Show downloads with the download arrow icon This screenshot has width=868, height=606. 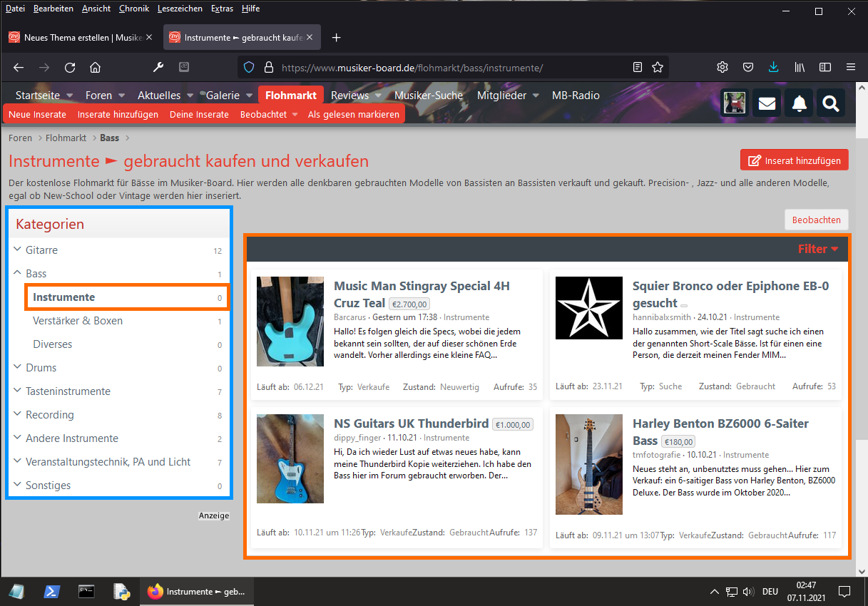774,67
